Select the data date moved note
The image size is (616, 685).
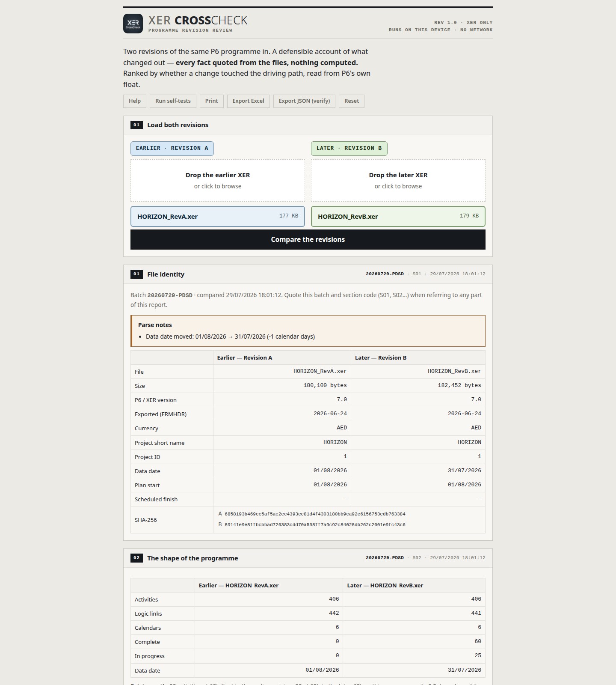coord(230,337)
